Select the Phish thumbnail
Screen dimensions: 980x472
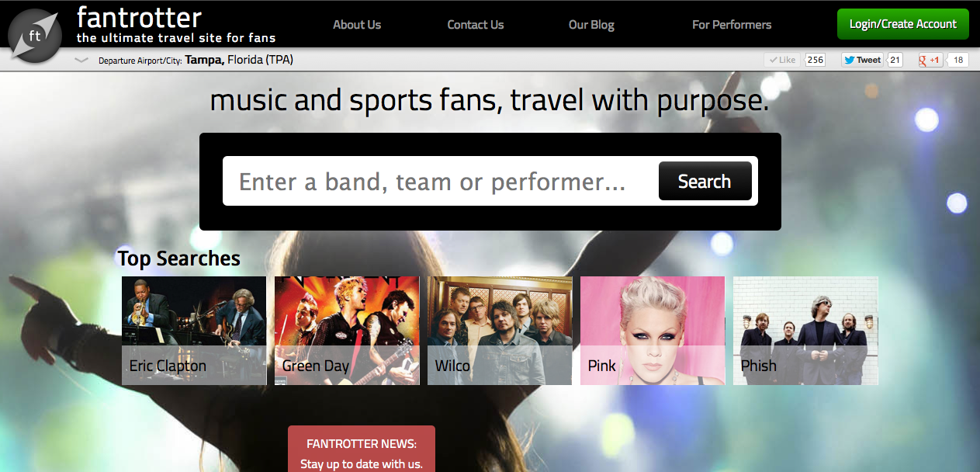click(805, 330)
